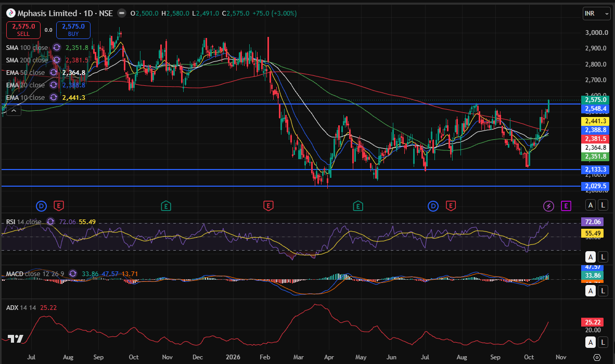Click the blue 2,029.5 horizontal line price label
615x364 pixels.
pyautogui.click(x=596, y=186)
